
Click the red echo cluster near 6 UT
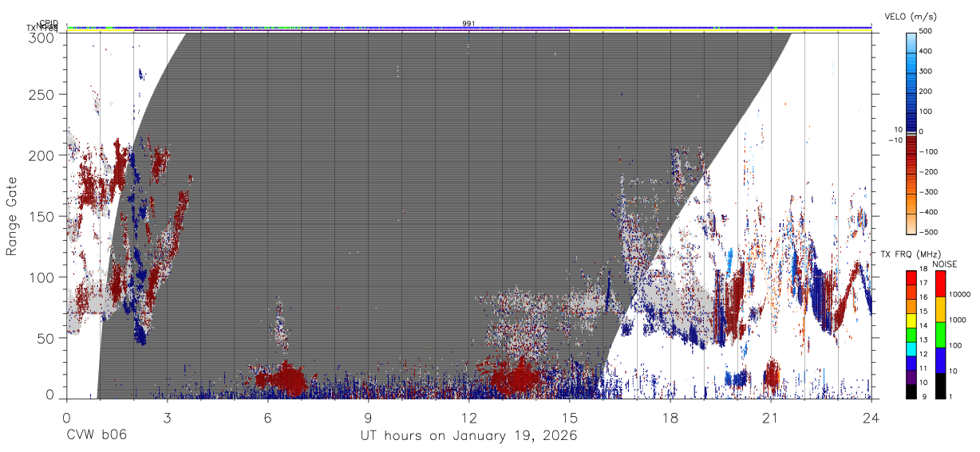[283, 378]
